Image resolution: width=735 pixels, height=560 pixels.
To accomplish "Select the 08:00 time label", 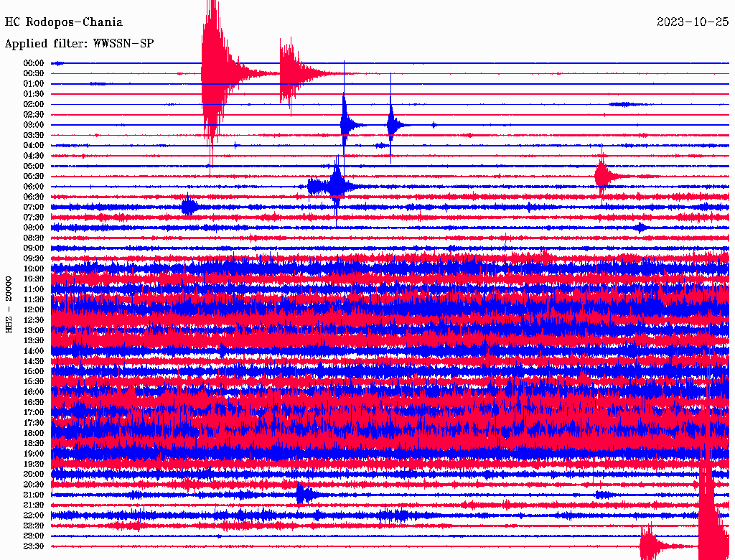I will tap(34, 228).
